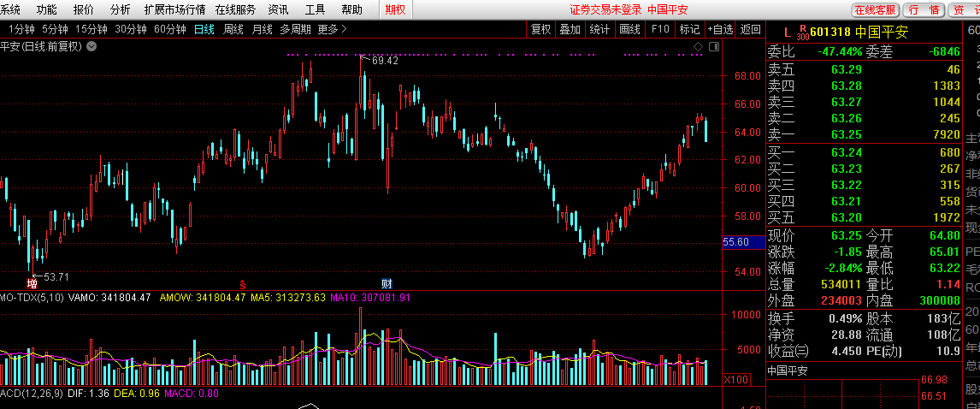980x409 pixels.
Task: Click the 证券交易未登录 status text
Action: tap(605, 9)
